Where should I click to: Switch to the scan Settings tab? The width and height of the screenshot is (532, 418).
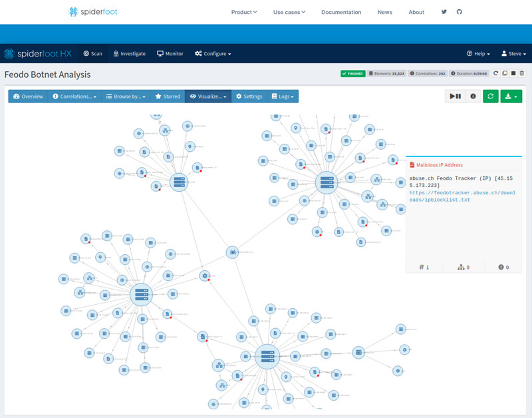click(249, 97)
